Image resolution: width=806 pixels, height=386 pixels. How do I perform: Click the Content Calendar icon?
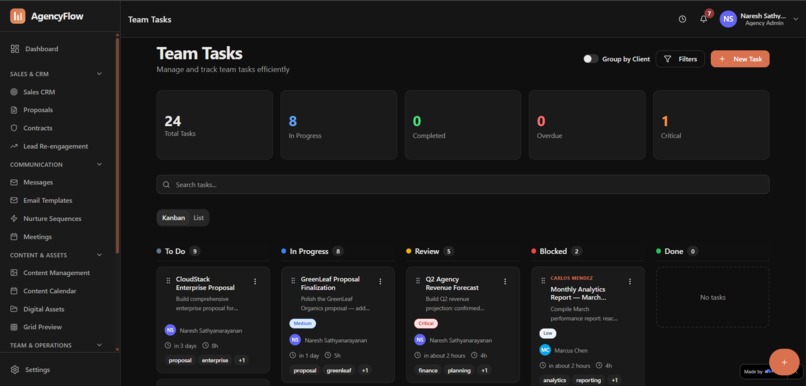click(14, 291)
